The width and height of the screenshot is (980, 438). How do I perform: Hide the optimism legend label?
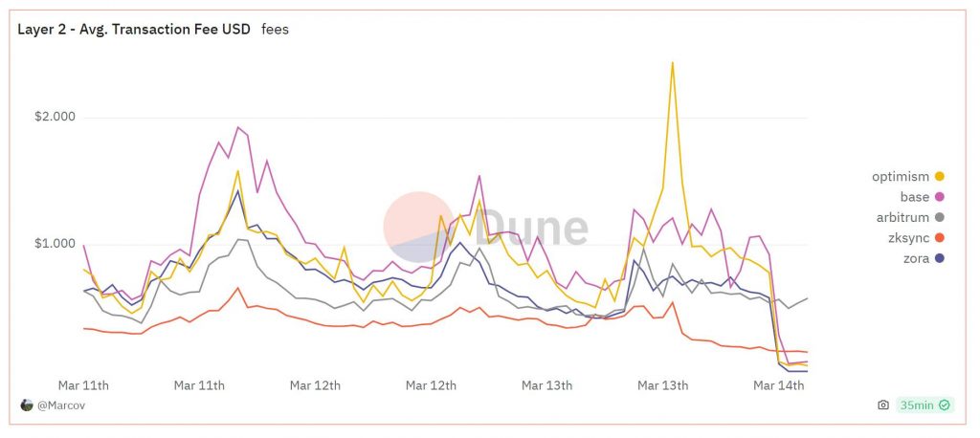tap(901, 177)
